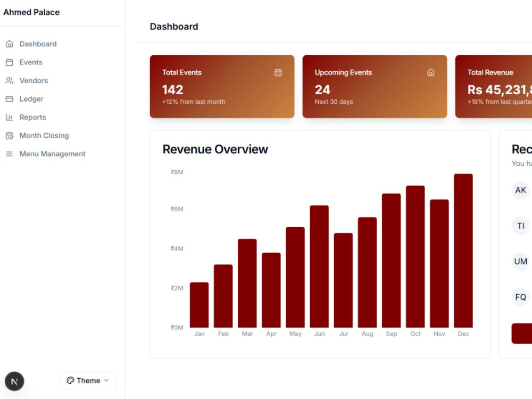Click the Month Closing calendar-clock icon
The width and height of the screenshot is (532, 399).
tap(10, 135)
